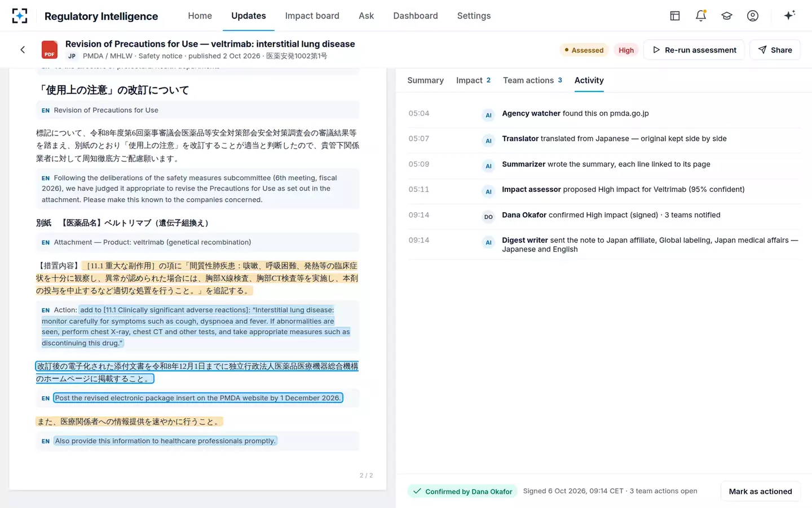Click the Confirmed by Dana Okafor badge
Image resolution: width=812 pixels, height=508 pixels.
tap(462, 491)
